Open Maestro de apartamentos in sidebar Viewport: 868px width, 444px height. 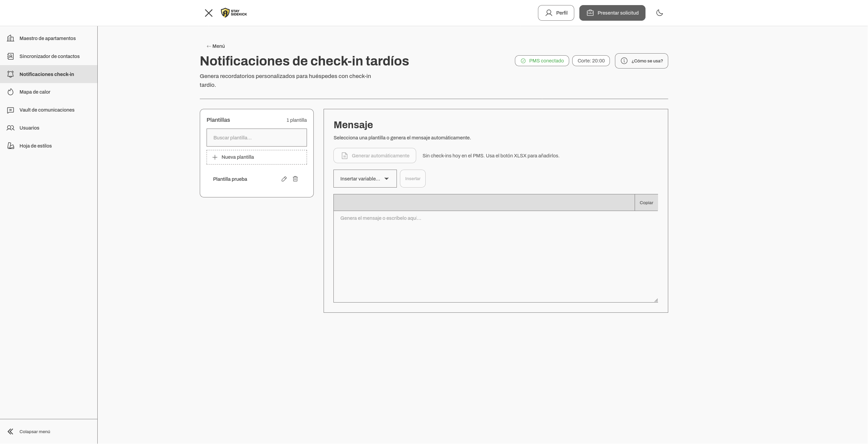coord(49,38)
